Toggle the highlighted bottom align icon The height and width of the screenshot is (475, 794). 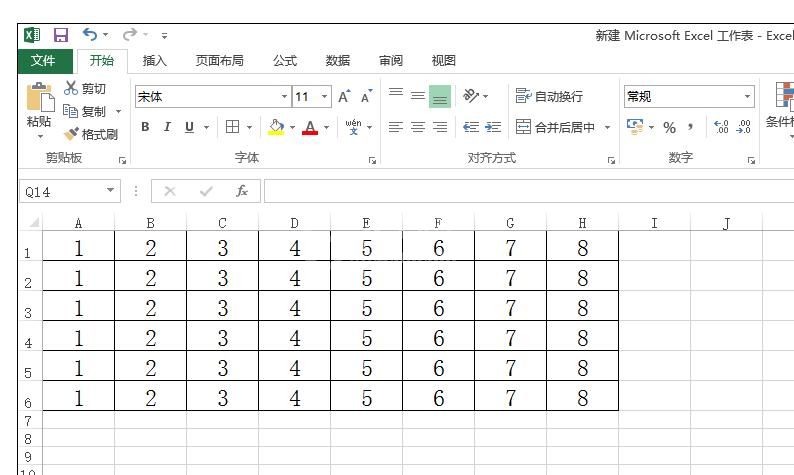[x=440, y=96]
